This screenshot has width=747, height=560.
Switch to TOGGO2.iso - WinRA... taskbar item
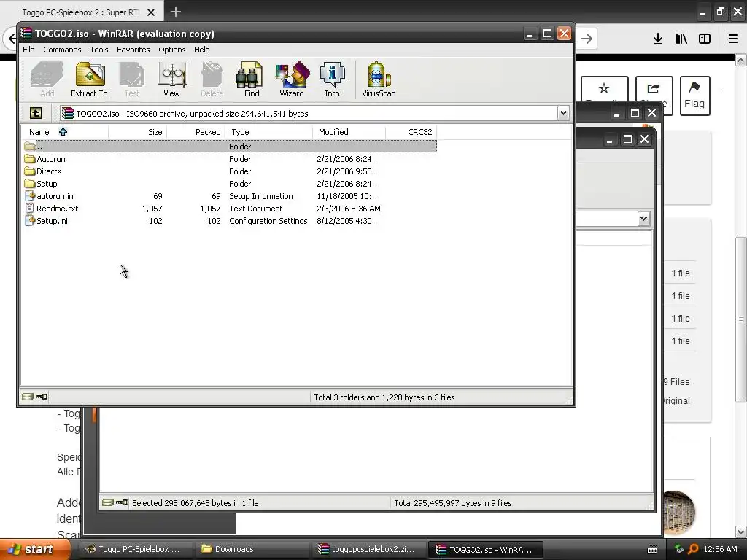point(485,549)
